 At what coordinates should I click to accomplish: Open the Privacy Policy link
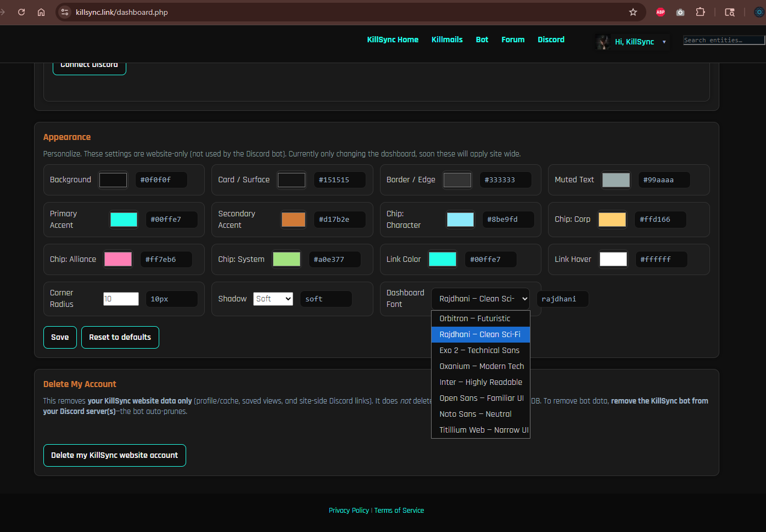coord(349,511)
